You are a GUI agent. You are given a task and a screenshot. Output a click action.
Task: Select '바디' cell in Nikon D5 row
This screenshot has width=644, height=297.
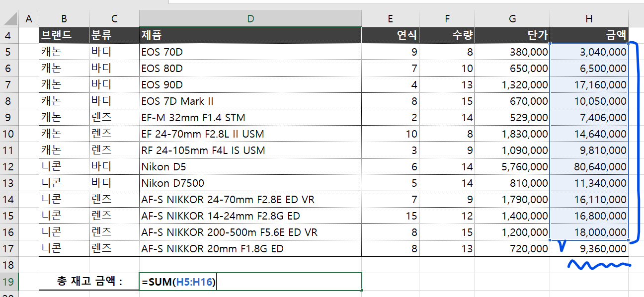pos(114,166)
